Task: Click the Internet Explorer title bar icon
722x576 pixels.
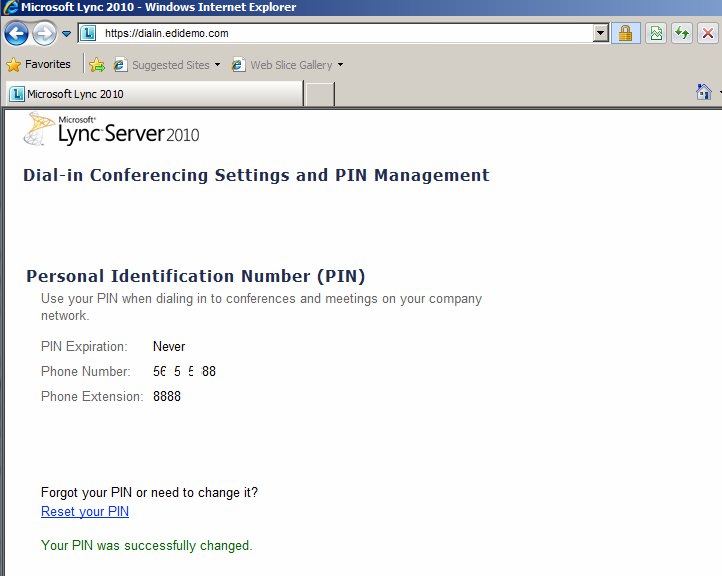Action: click(x=10, y=7)
